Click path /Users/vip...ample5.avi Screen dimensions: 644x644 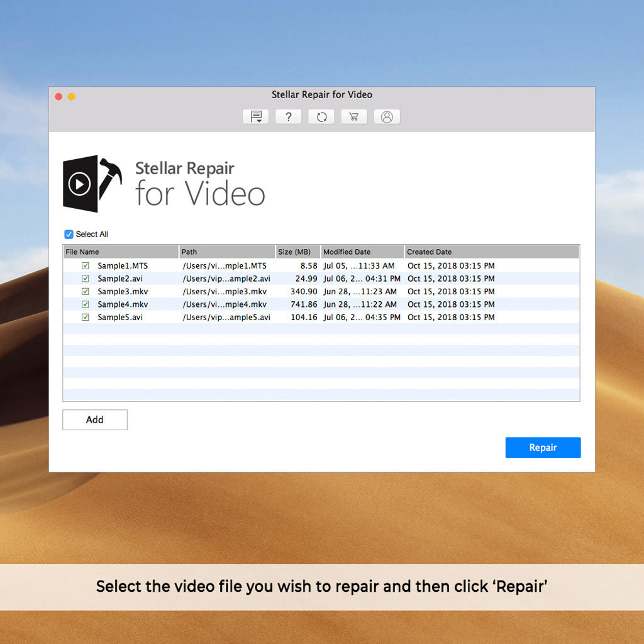point(226,317)
